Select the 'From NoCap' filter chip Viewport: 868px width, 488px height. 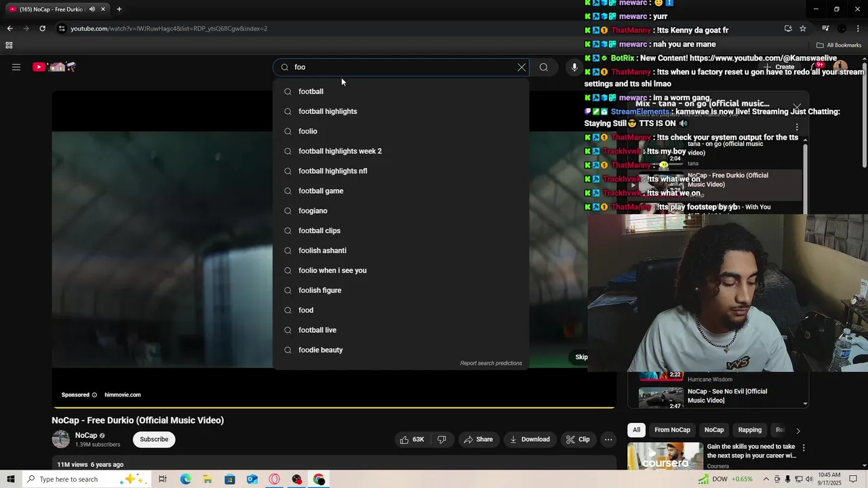pyautogui.click(x=672, y=430)
